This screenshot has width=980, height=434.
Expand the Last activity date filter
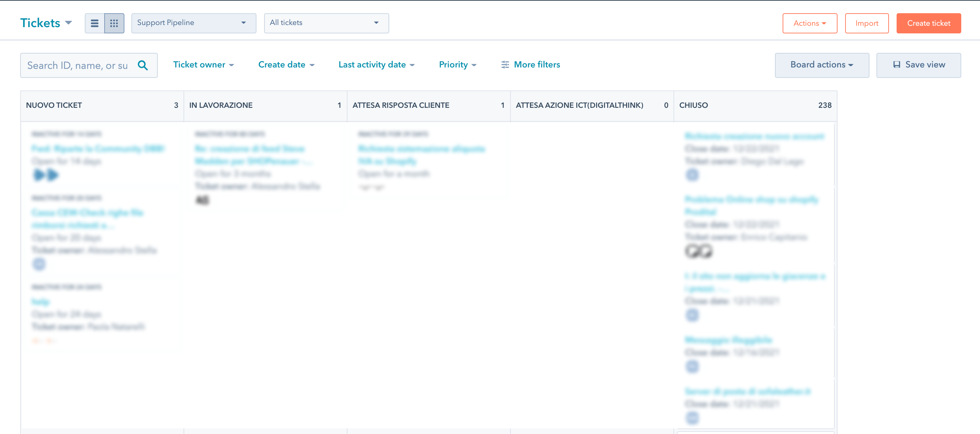[x=377, y=65]
